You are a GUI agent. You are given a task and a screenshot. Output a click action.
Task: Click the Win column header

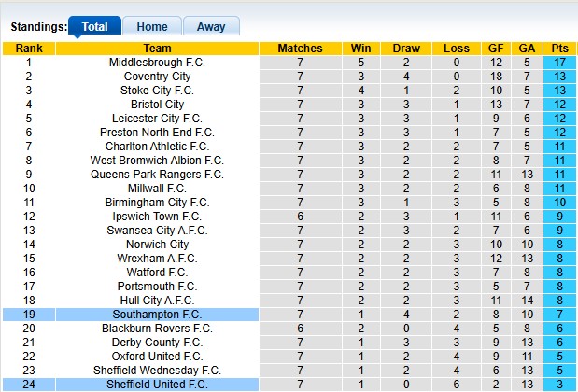[x=360, y=49]
